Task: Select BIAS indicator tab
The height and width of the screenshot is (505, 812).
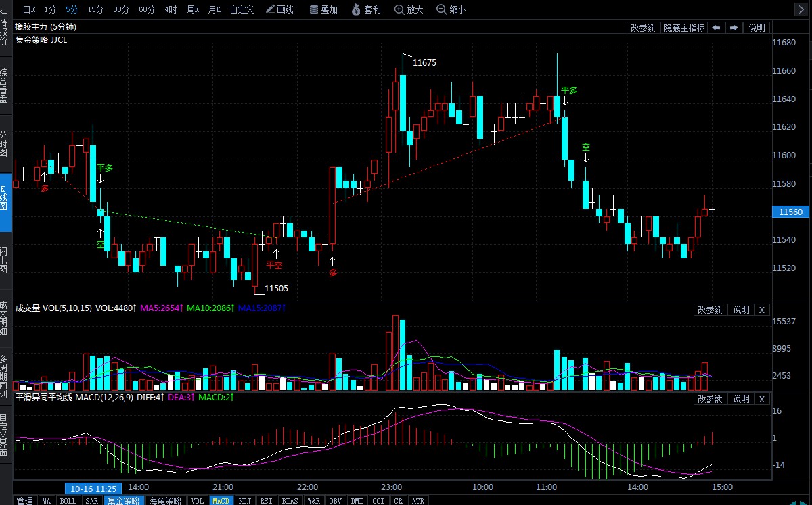Action: (x=290, y=500)
